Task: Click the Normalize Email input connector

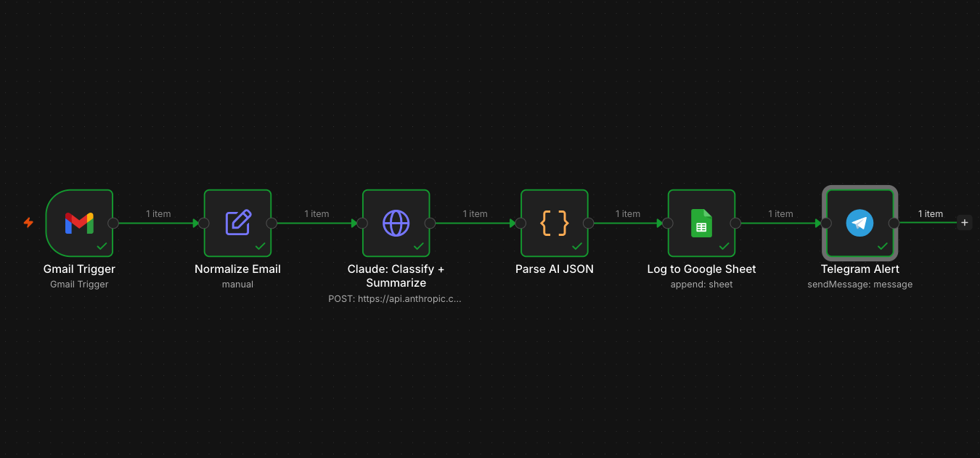Action: coord(204,223)
